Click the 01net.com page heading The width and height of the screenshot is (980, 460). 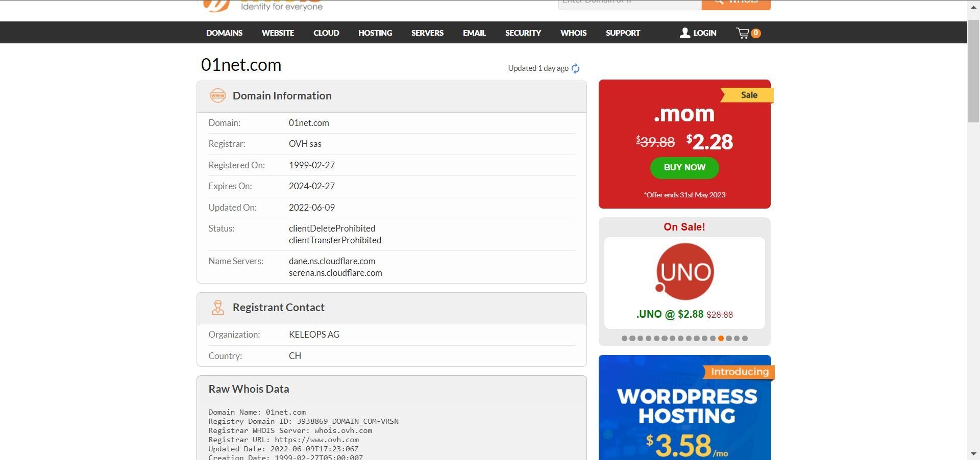pos(241,65)
